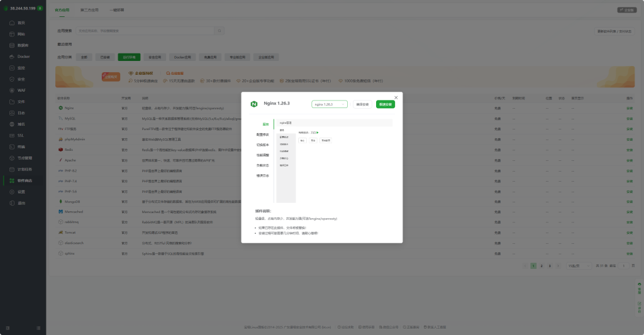The width and height of the screenshot is (644, 335).
Task: Select the 专业版应用 category filter
Action: [237, 57]
